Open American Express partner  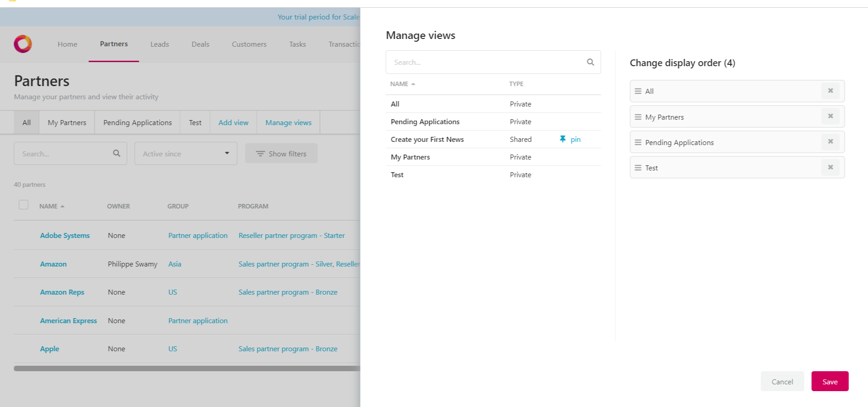click(x=68, y=320)
